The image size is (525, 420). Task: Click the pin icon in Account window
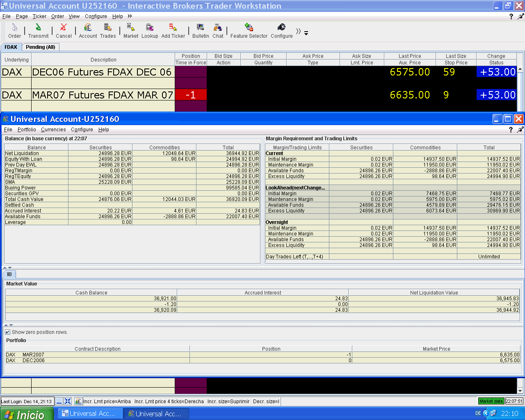pos(520,130)
